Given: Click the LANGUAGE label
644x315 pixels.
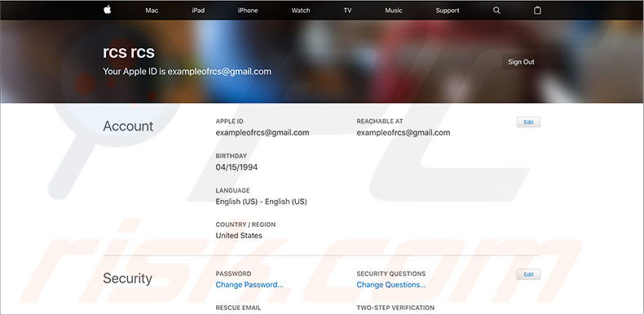Looking at the screenshot, I should 232,190.
